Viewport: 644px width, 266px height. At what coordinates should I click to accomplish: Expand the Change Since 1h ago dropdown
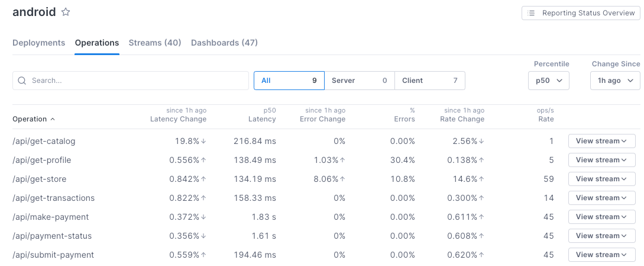[614, 81]
